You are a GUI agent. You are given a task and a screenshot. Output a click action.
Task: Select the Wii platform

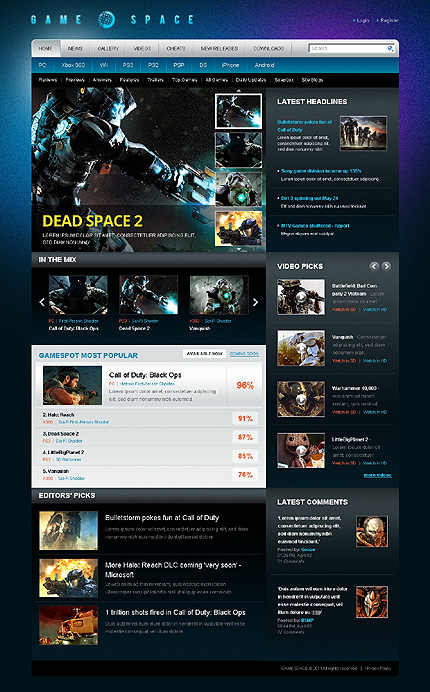(104, 65)
